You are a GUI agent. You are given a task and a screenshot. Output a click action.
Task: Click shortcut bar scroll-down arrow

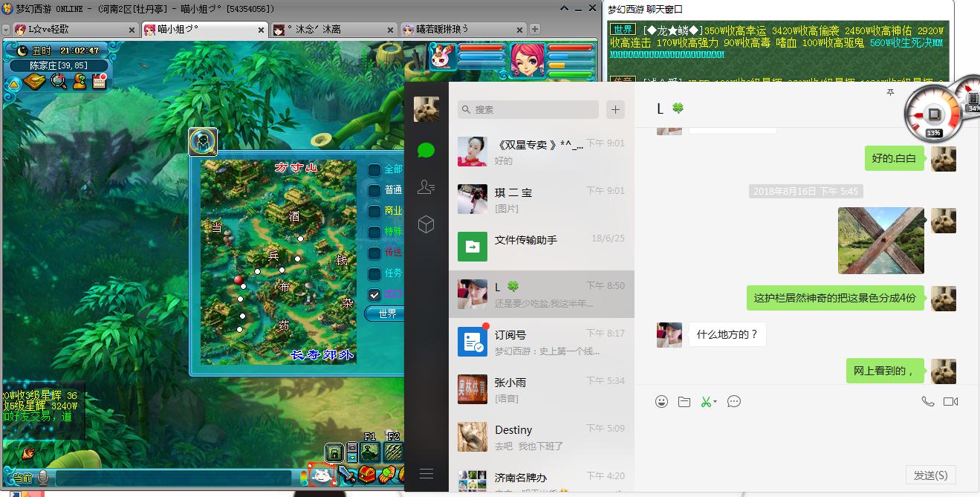[x=352, y=458]
